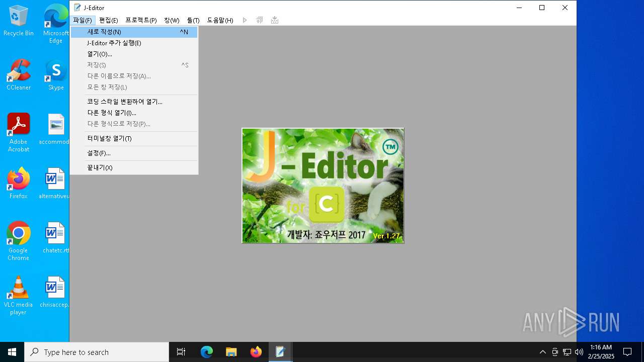Viewport: 644px width, 362px height.
Task: Open Firefox desktop shortcut
Action: pos(19,184)
